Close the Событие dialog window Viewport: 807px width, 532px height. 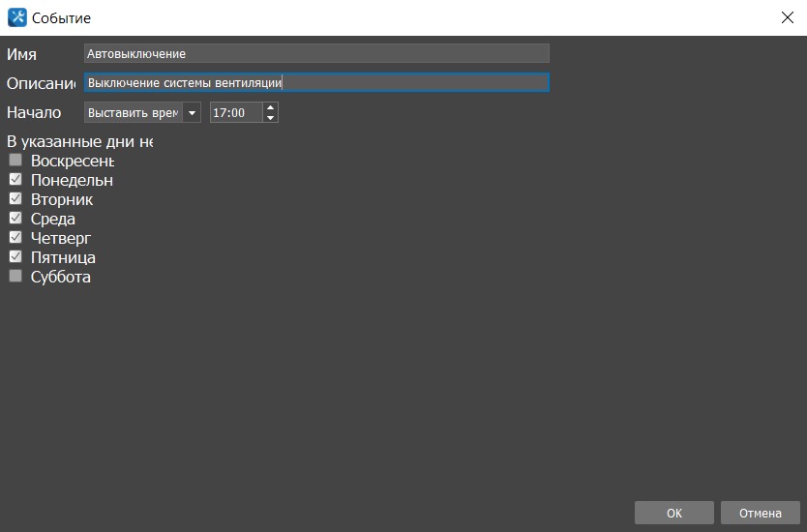(787, 17)
